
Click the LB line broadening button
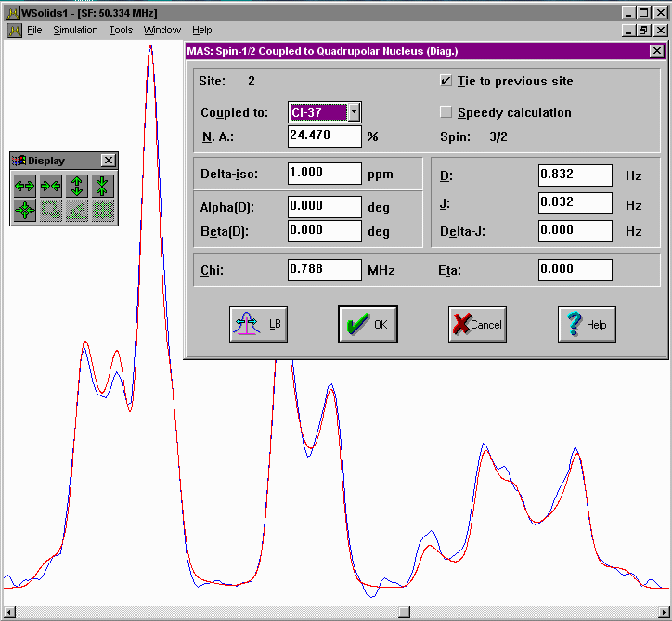click(x=258, y=324)
